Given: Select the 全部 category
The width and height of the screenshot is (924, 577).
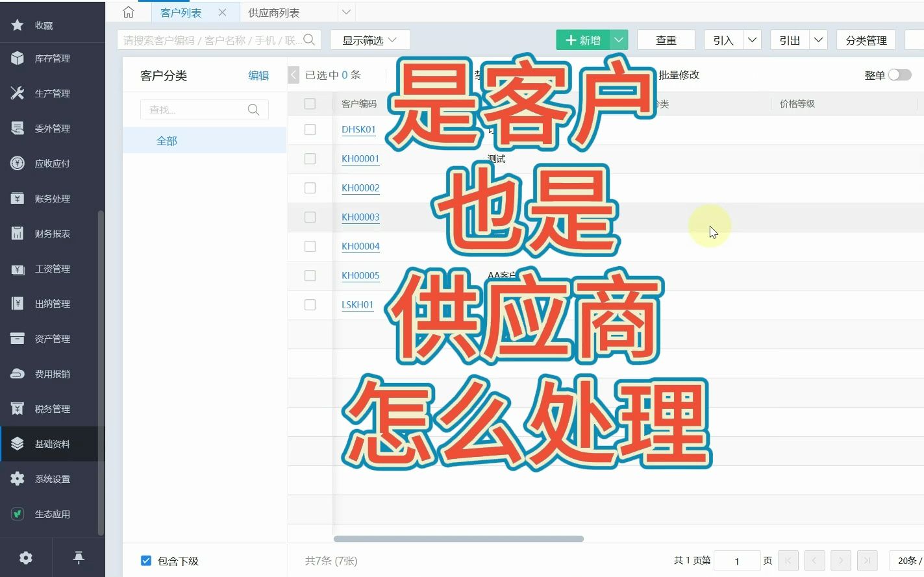Looking at the screenshot, I should [205, 140].
